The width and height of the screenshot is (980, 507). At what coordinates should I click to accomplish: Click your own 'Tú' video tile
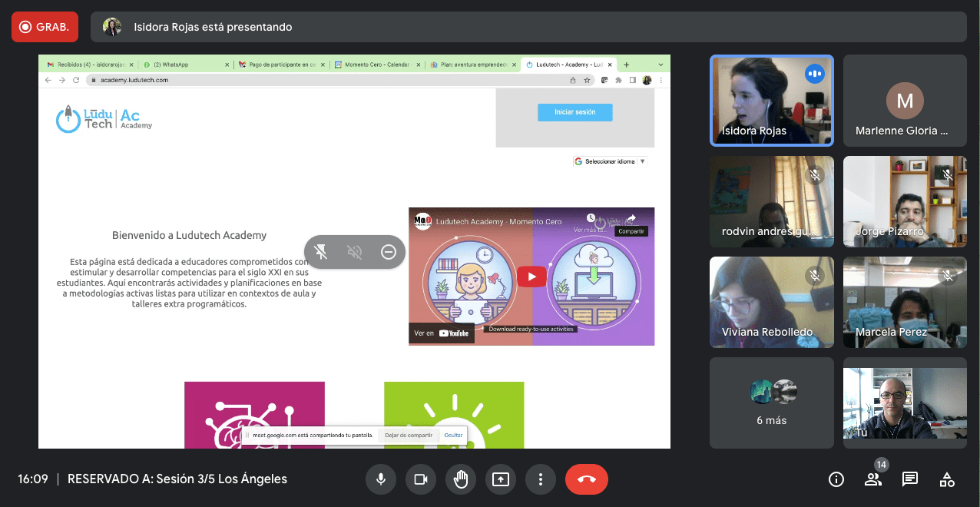[x=906, y=403]
